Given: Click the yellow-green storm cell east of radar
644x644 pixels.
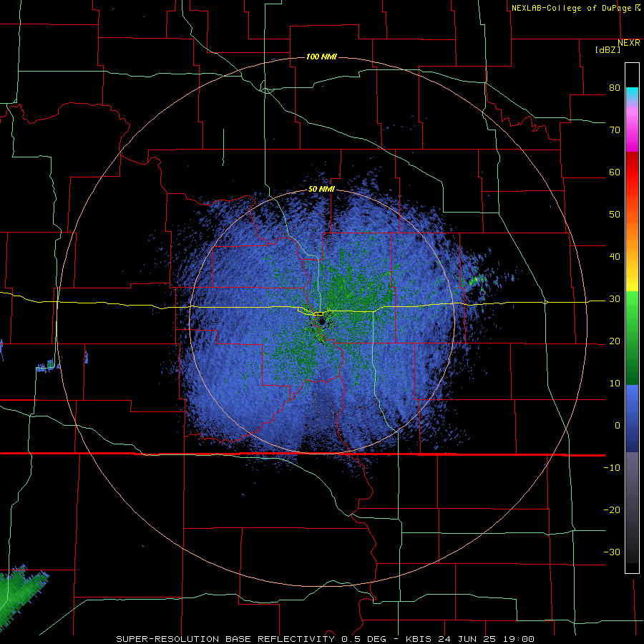Looking at the screenshot, I should coord(475,281).
